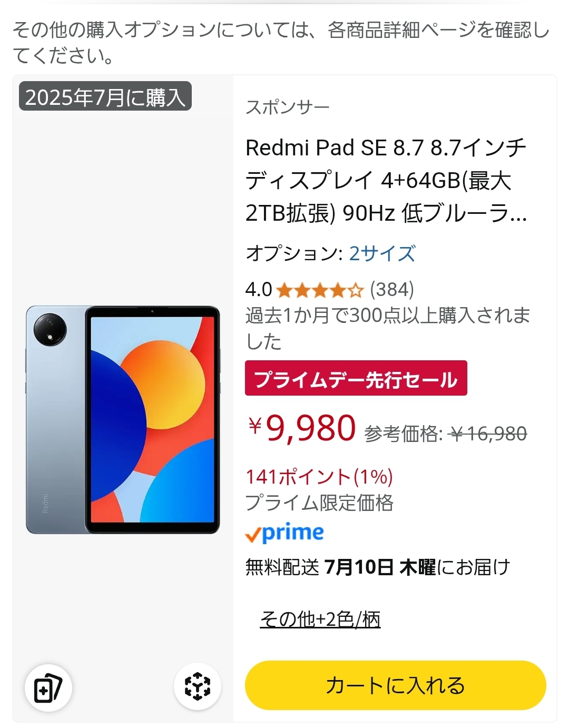Open the Redmi Pad SE 8.7 title
The height and width of the screenshot is (728, 569).
[x=387, y=180]
